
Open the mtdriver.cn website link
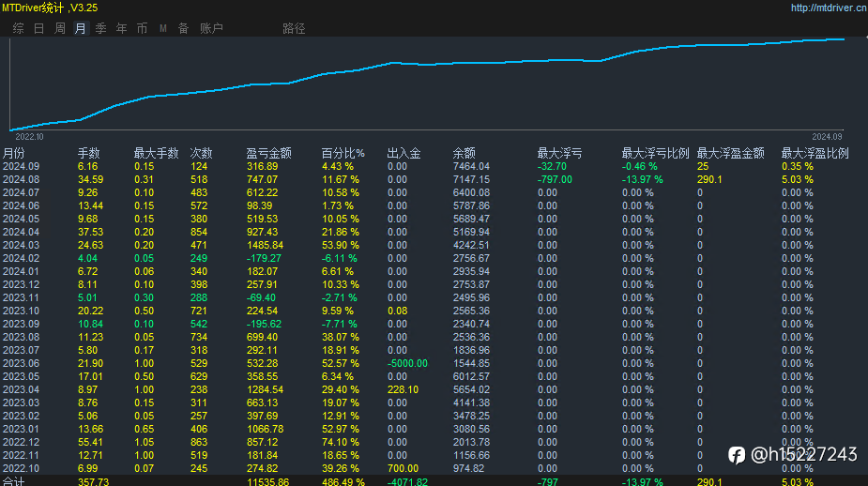coord(829,8)
